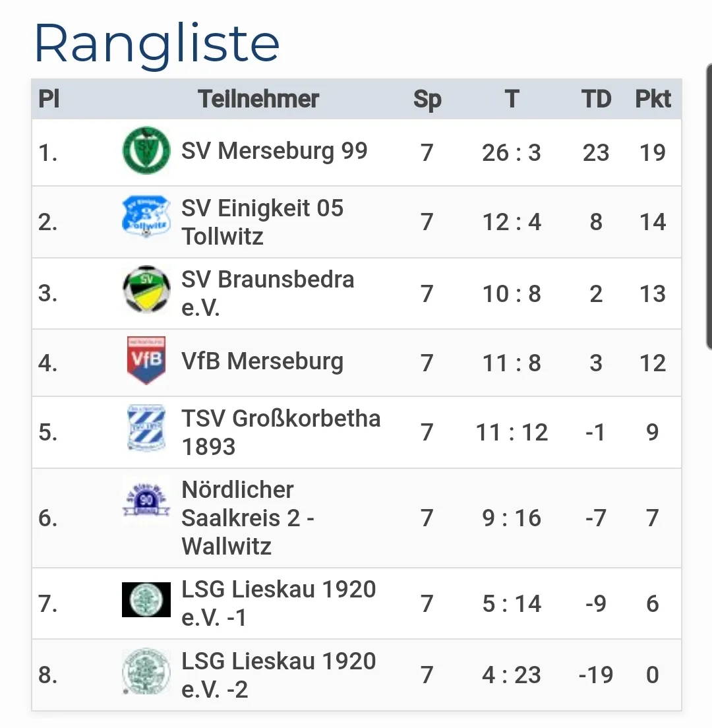712x728 pixels.
Task: Click the SV Einigkeit 05 Tollwitz crest
Action: click(146, 217)
